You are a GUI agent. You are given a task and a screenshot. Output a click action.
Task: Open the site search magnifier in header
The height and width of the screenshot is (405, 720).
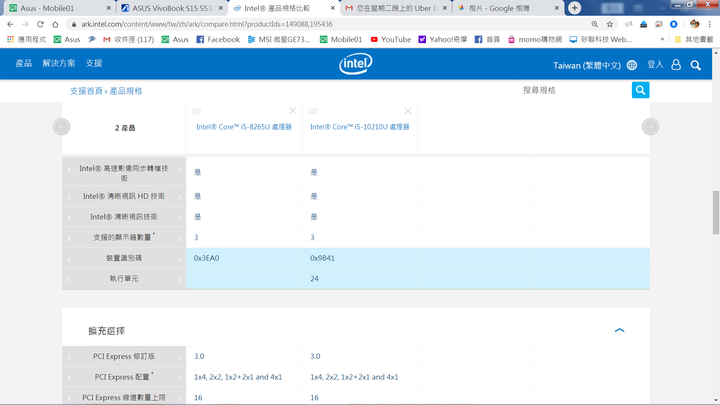coord(696,65)
